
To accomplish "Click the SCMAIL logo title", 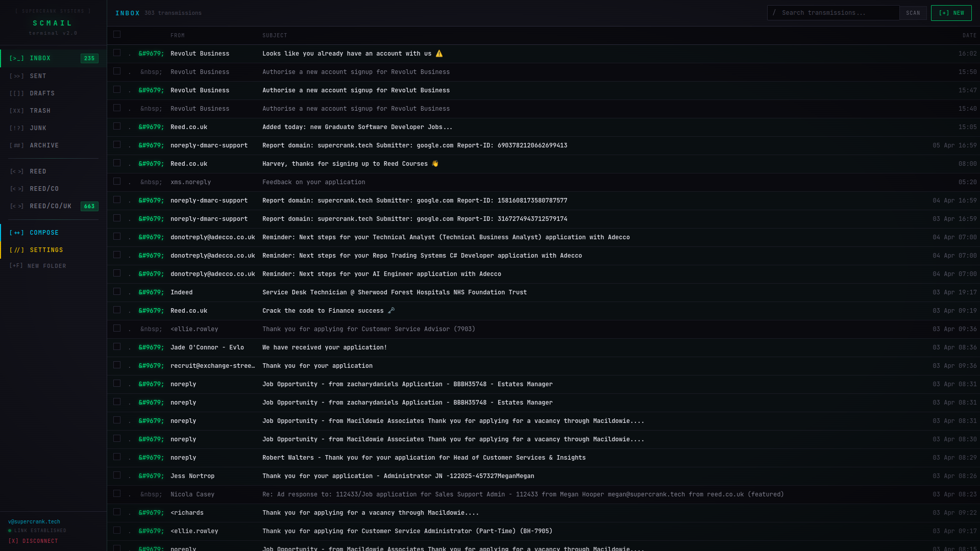I will 53,23.
